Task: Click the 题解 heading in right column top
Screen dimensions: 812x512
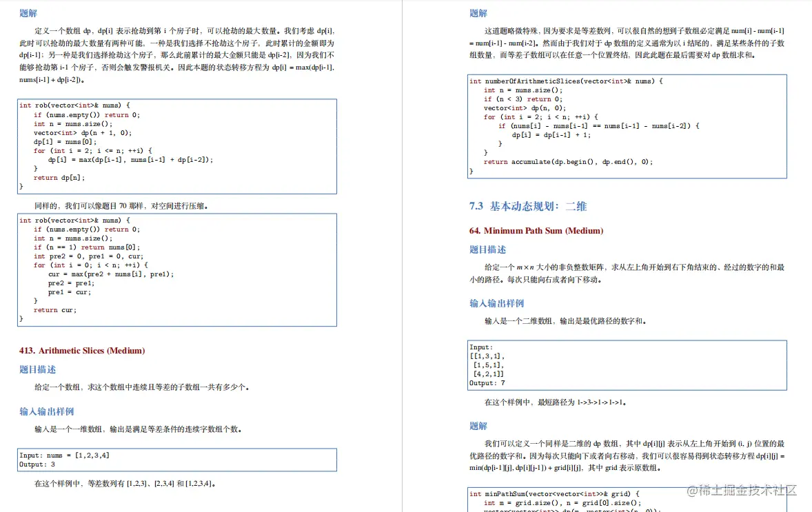Action: point(478,12)
